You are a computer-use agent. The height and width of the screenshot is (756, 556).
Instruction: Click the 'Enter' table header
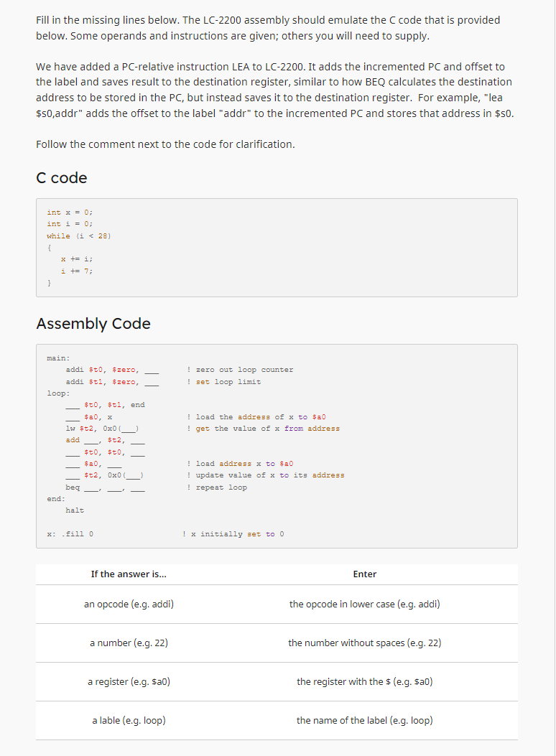[x=364, y=574]
